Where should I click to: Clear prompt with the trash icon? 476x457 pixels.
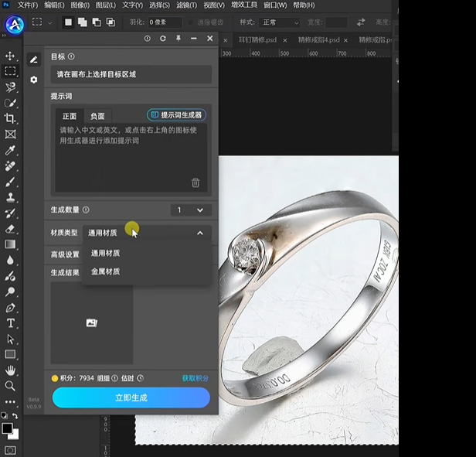195,182
